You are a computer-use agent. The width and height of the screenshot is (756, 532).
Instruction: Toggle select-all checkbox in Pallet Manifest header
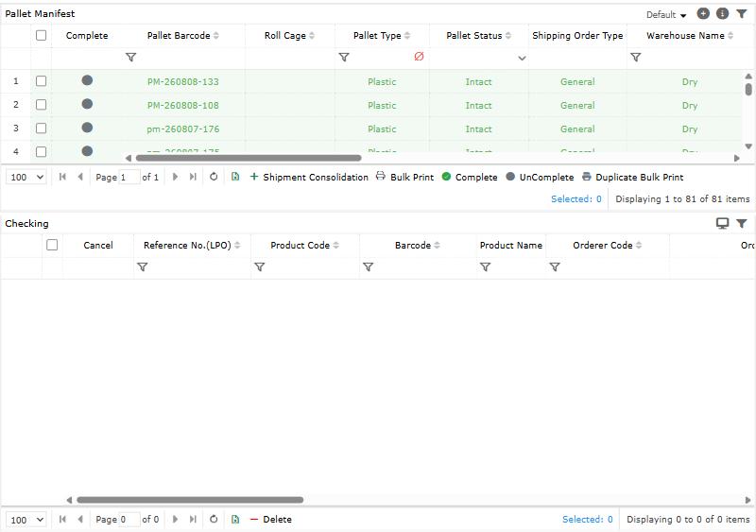[x=41, y=35]
